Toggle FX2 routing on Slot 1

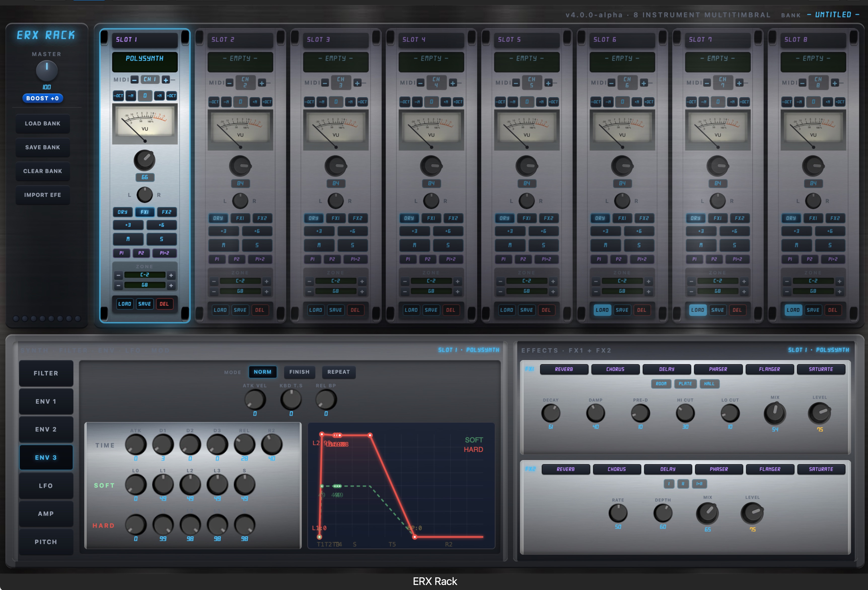click(x=167, y=212)
